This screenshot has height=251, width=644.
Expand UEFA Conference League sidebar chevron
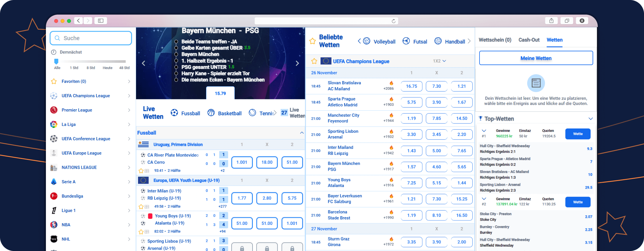(x=129, y=139)
